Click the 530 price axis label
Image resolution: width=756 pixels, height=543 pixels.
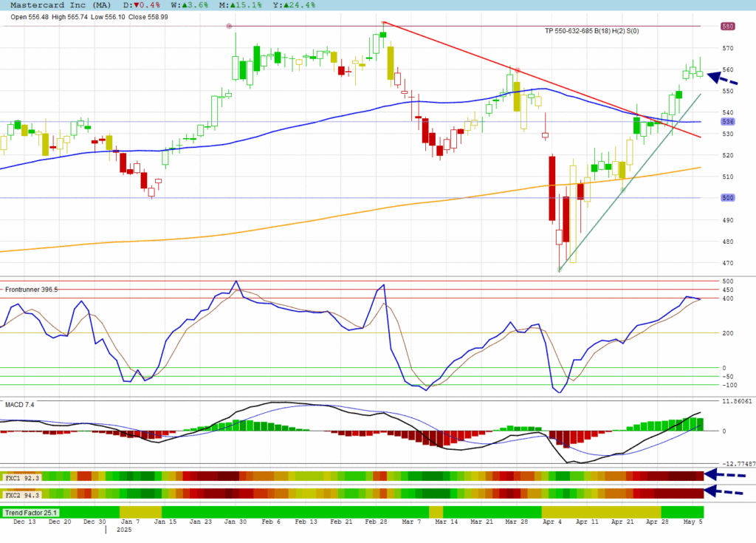(727, 134)
